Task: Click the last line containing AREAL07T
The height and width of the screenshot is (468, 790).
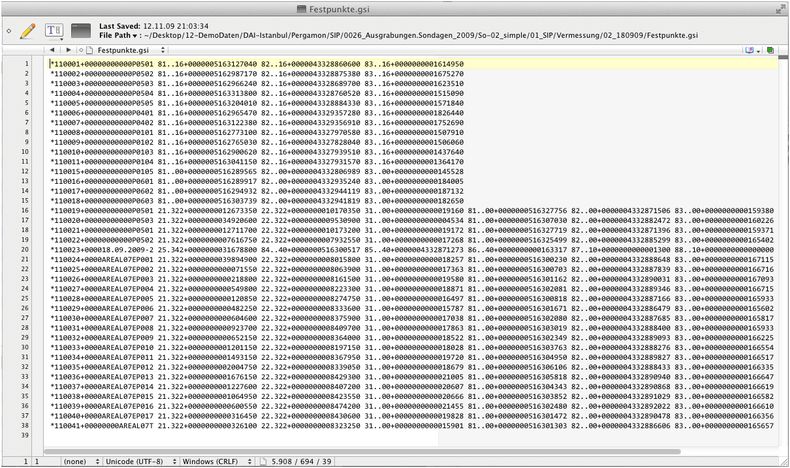Action: point(412,426)
